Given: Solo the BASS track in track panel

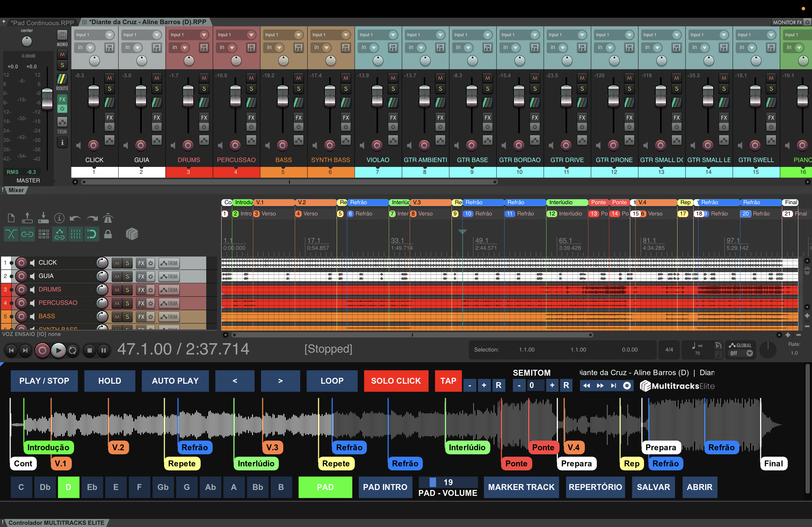Looking at the screenshot, I should (127, 317).
